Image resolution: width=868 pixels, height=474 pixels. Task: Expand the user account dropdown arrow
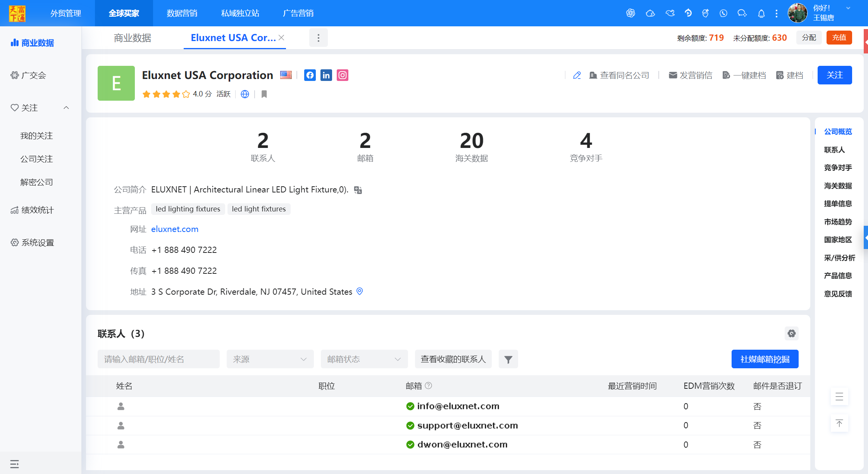848,8
